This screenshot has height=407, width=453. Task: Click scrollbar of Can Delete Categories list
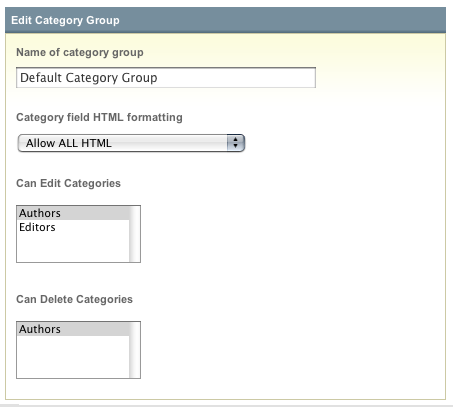tap(135, 350)
